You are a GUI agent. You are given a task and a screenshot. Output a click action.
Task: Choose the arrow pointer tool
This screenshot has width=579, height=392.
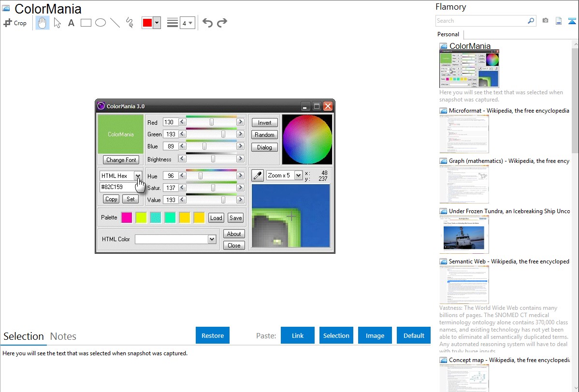click(x=57, y=23)
